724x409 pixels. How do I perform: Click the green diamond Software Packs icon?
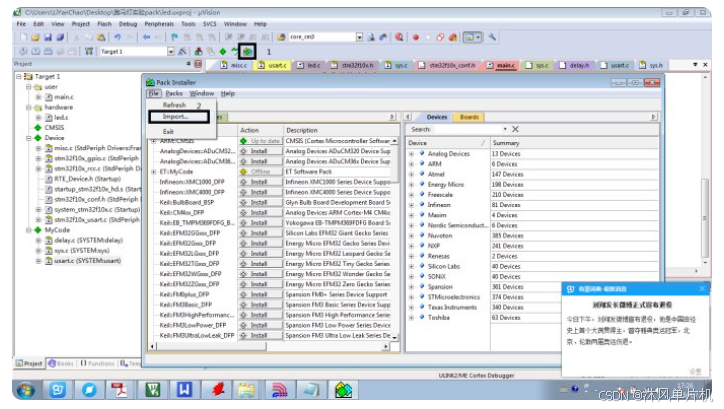tap(223, 51)
